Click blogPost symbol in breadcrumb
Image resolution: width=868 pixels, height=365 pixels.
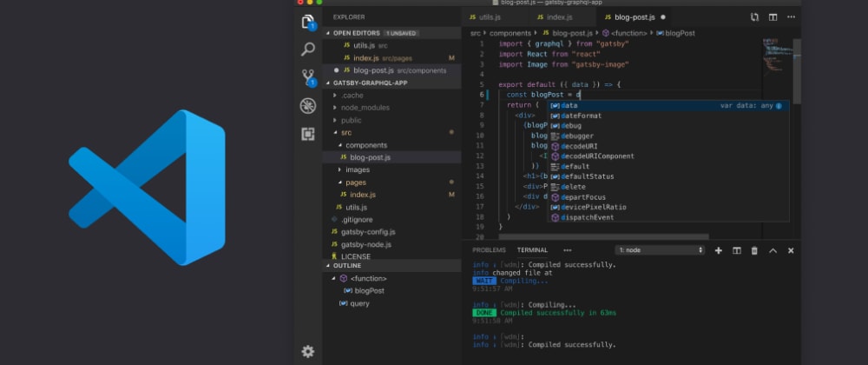(x=675, y=33)
